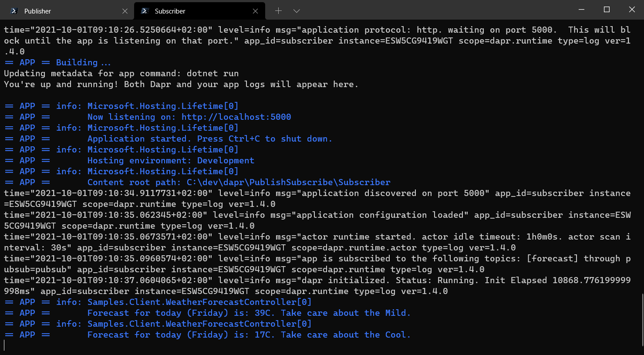Image resolution: width=644 pixels, height=355 pixels.
Task: Open the http://localhost:5000 link
Action: pyautogui.click(x=236, y=117)
